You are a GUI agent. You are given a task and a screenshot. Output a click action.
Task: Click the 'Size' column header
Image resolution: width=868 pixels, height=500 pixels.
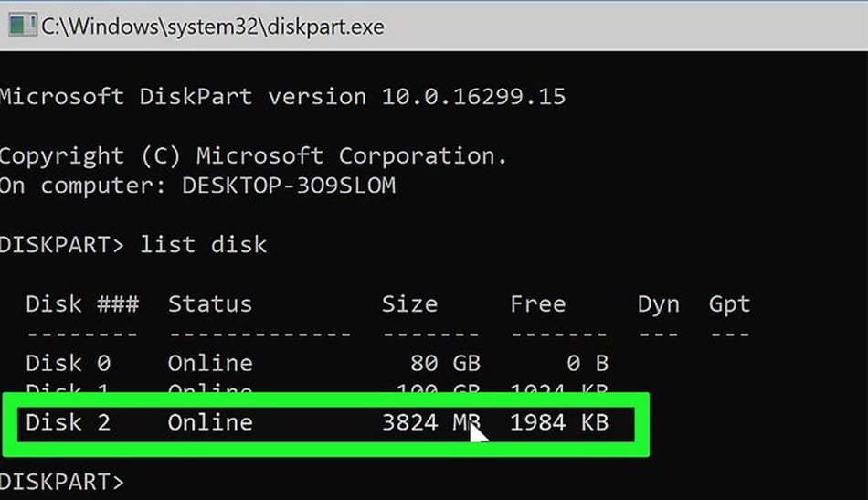coord(409,304)
